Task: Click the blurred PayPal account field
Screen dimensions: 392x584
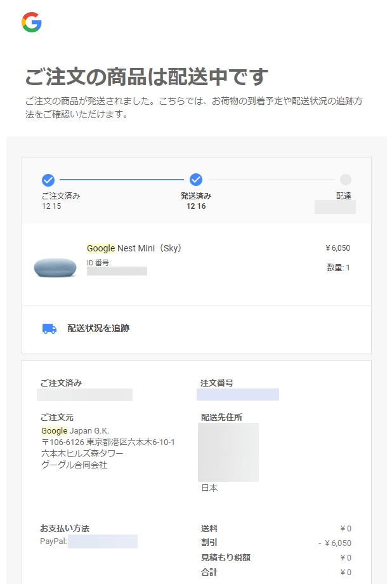Action: [x=103, y=541]
